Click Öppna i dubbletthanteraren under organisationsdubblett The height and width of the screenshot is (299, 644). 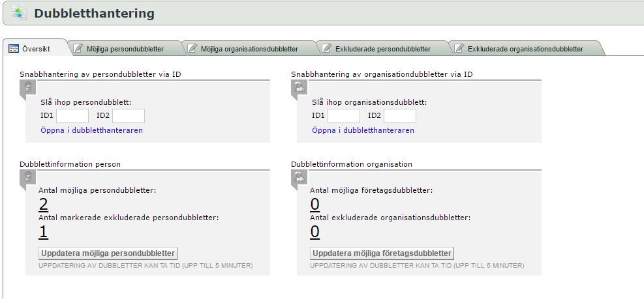click(x=363, y=130)
